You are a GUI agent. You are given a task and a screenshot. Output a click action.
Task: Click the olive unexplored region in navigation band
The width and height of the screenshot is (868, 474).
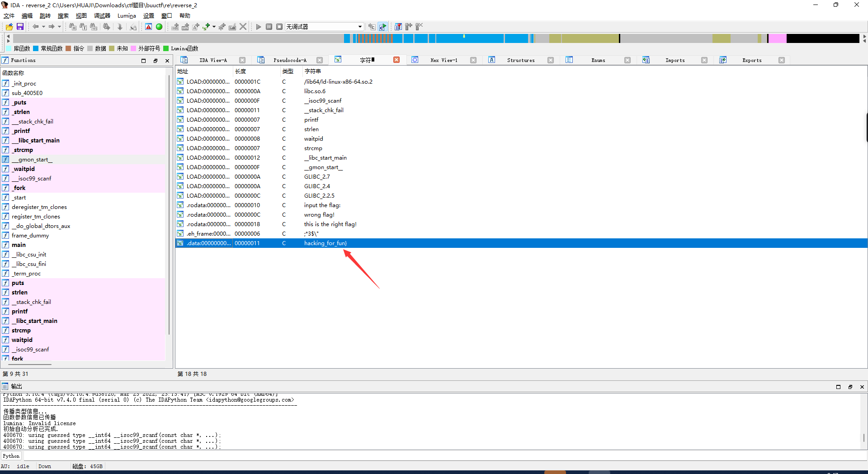pyautogui.click(x=590, y=38)
